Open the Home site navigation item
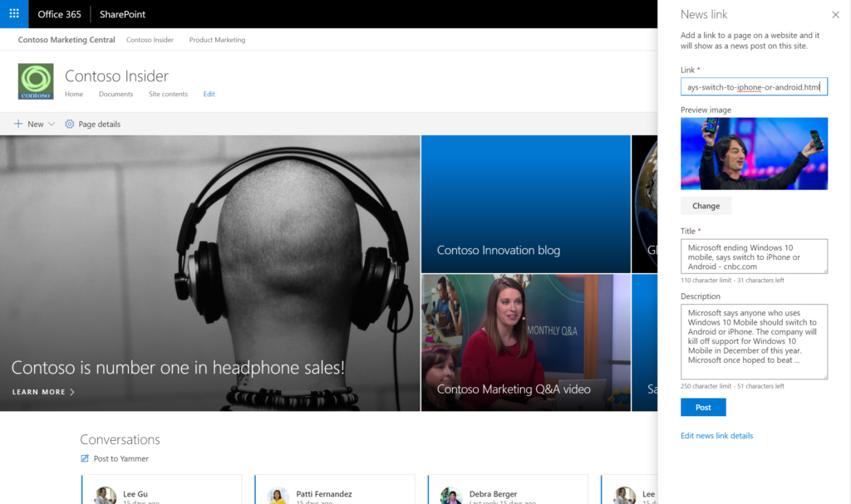This screenshot has height=504, width=851. (x=74, y=94)
